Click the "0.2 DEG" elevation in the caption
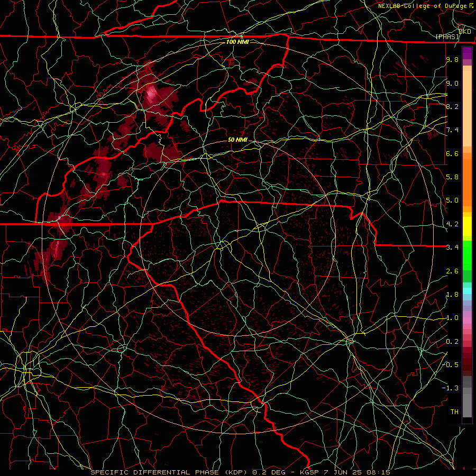 tap(269, 472)
